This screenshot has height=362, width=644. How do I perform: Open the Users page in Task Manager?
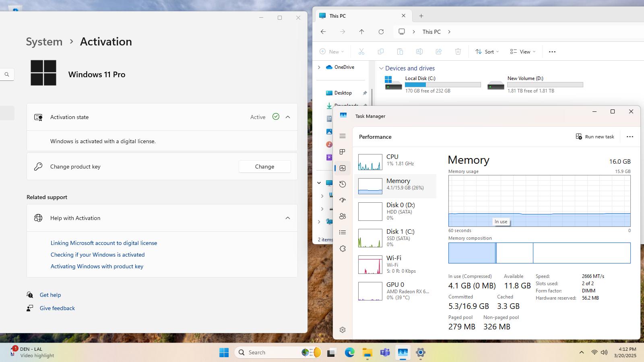pyautogui.click(x=343, y=216)
